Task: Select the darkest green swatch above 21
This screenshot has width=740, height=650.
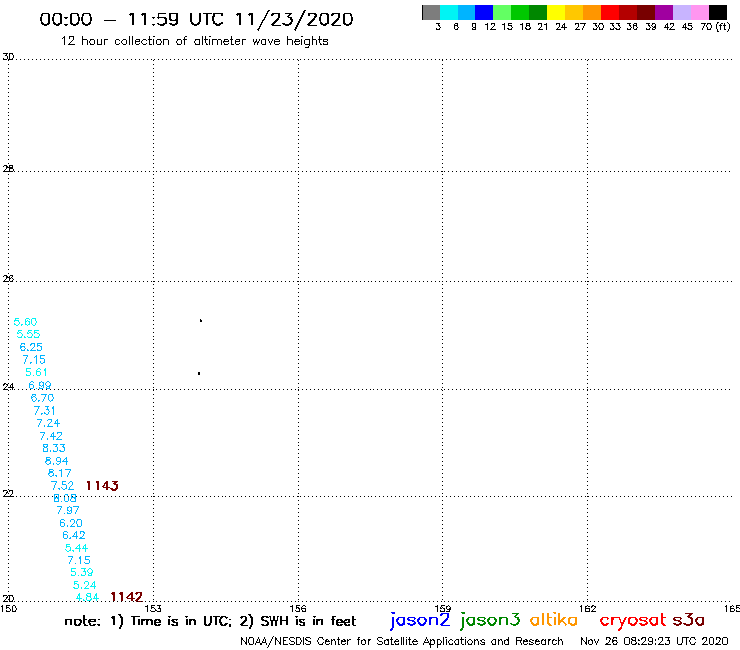Action: [x=538, y=12]
